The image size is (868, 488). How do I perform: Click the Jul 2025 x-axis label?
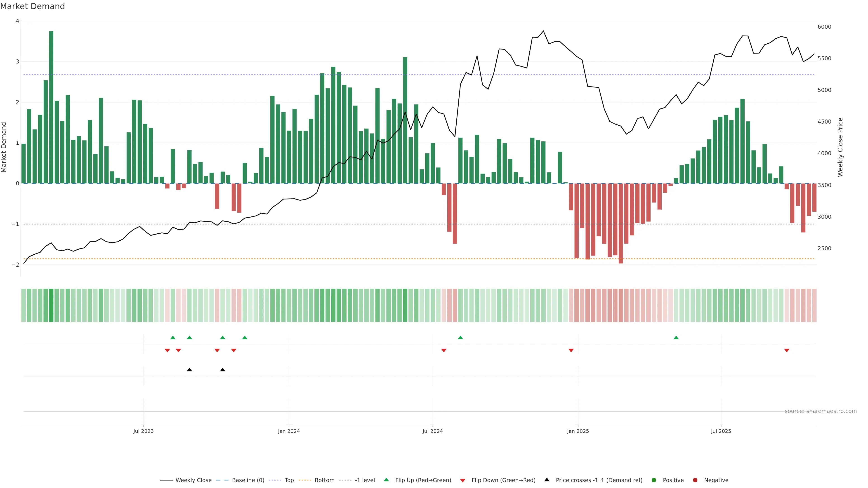[721, 431]
